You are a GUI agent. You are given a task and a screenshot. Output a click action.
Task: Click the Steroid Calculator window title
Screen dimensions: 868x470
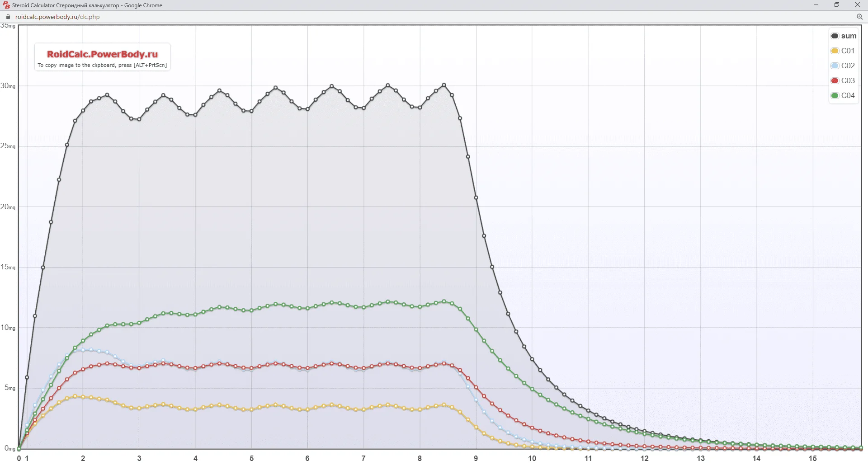point(87,5)
